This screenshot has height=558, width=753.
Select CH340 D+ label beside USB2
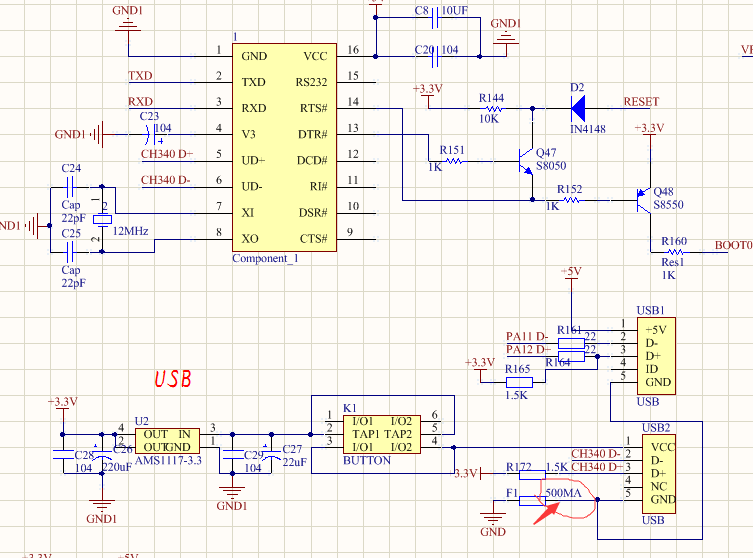[597, 467]
